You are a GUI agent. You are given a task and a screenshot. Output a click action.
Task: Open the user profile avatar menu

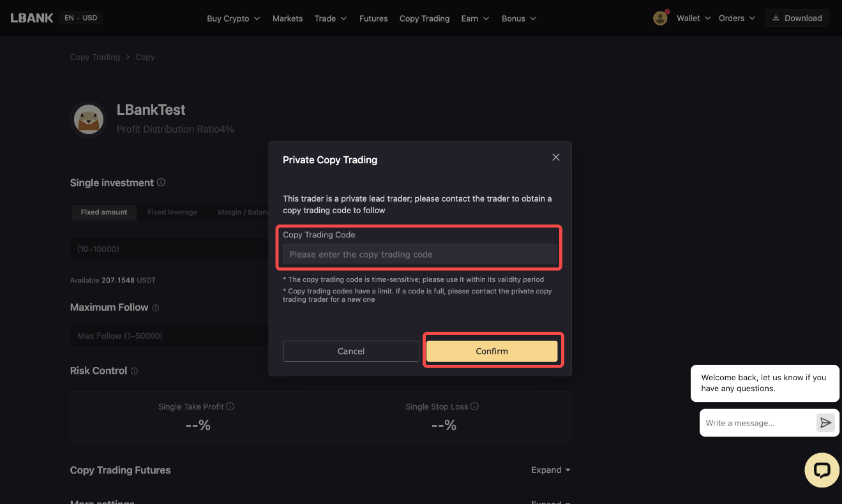pyautogui.click(x=660, y=18)
